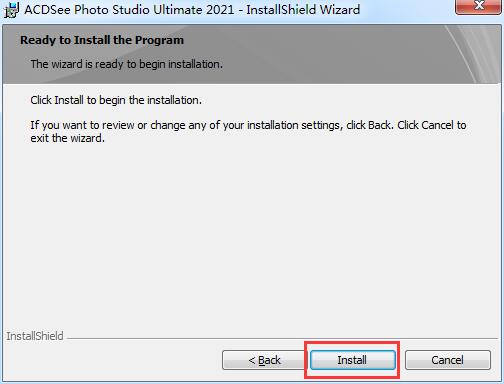The image size is (504, 384).
Task: Click the word 'Cancel' inside the paragraph
Action: click(x=437, y=125)
